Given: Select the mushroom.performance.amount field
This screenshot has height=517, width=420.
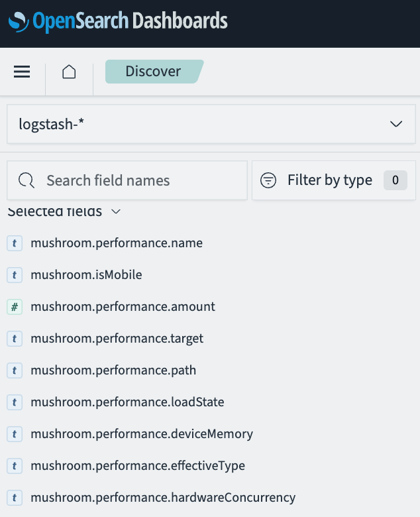Looking at the screenshot, I should pos(123,307).
